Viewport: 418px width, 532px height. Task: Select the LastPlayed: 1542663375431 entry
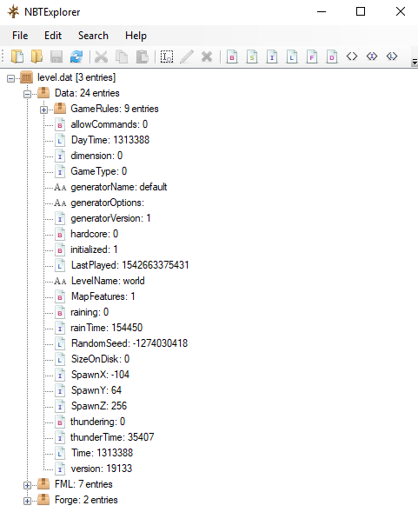pyautogui.click(x=130, y=265)
